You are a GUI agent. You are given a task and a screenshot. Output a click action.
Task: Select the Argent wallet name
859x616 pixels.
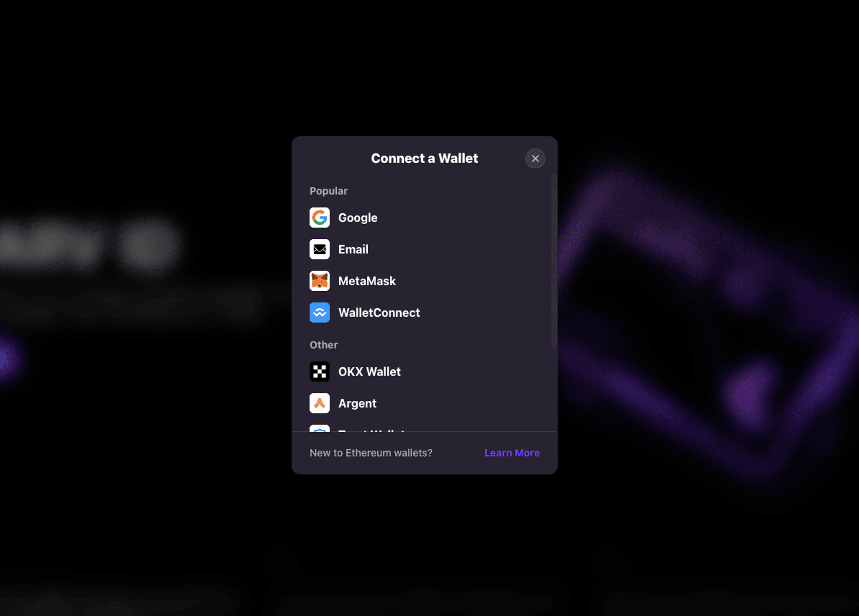[x=357, y=403]
